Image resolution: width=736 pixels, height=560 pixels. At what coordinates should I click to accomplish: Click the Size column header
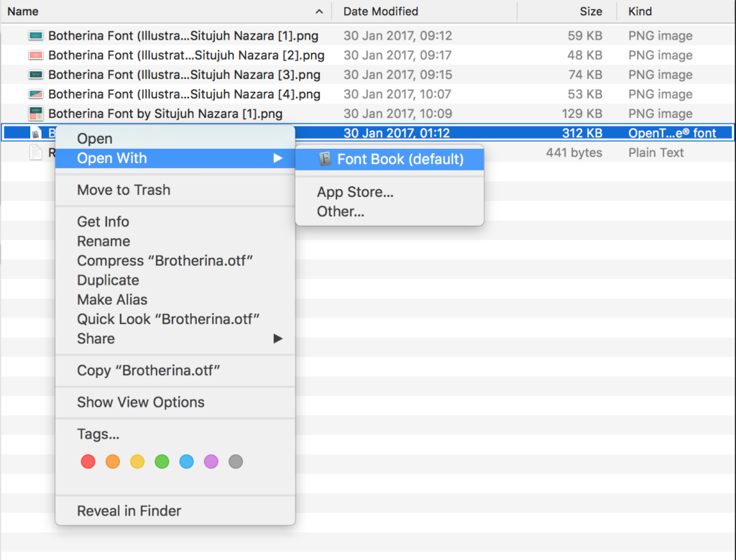[x=591, y=12]
